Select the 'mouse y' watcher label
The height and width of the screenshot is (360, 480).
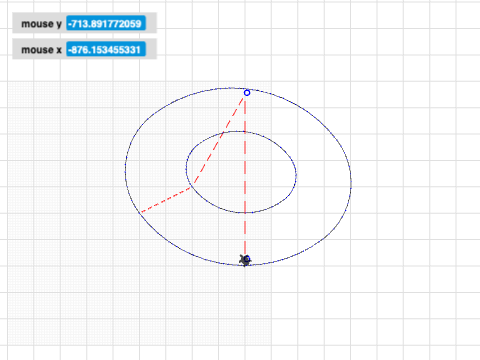(41, 24)
